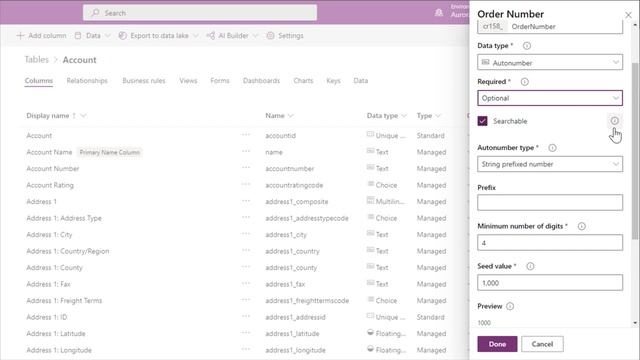Show info for Data type field
The image size is (640, 360).
pyautogui.click(x=527, y=46)
